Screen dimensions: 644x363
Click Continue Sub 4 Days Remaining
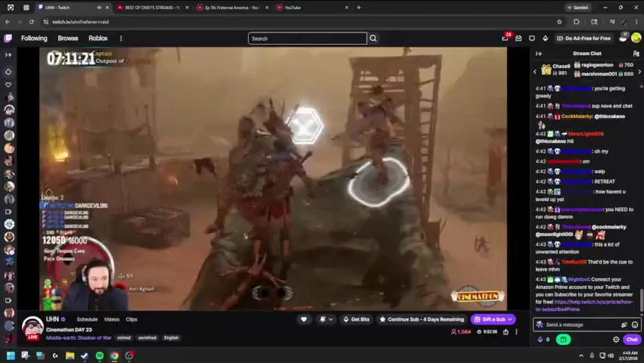click(x=422, y=319)
